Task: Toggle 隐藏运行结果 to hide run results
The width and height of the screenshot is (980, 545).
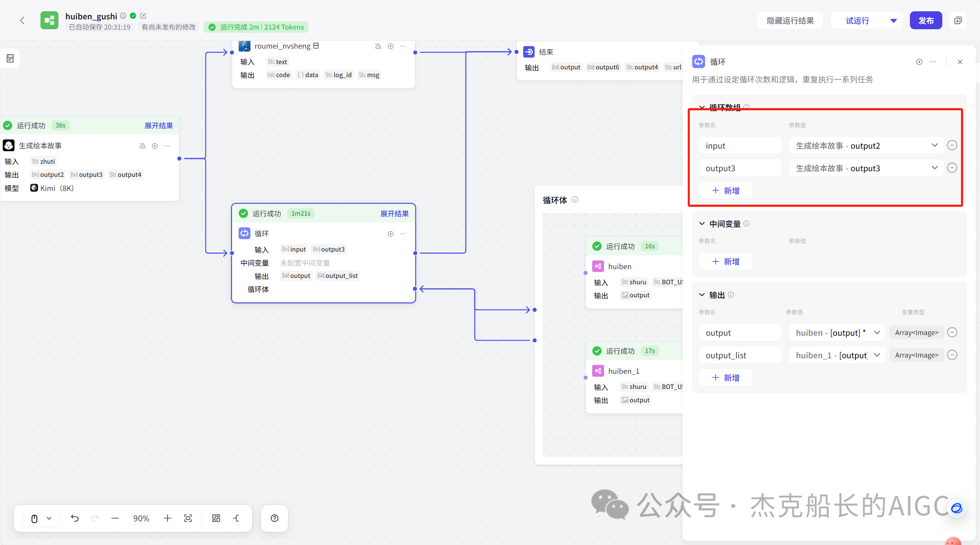Action: coord(790,20)
